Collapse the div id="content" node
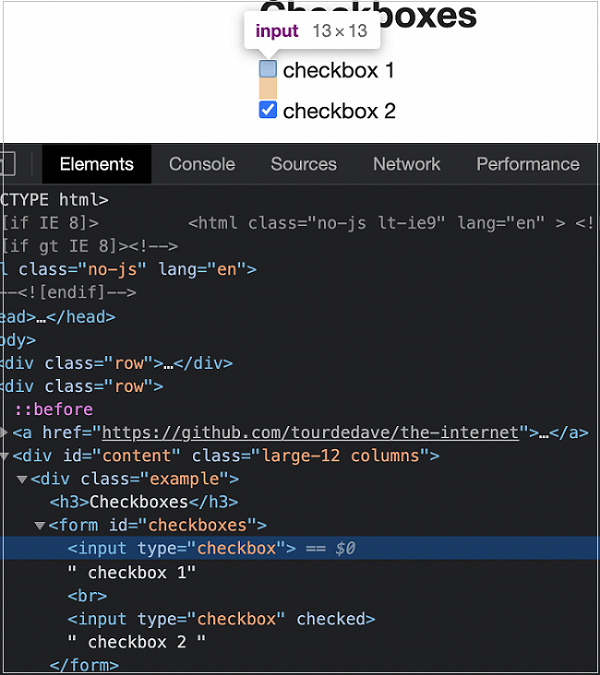 (x=5, y=456)
